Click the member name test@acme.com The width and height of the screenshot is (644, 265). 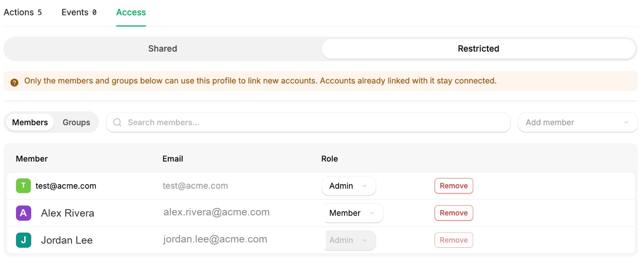click(x=66, y=186)
